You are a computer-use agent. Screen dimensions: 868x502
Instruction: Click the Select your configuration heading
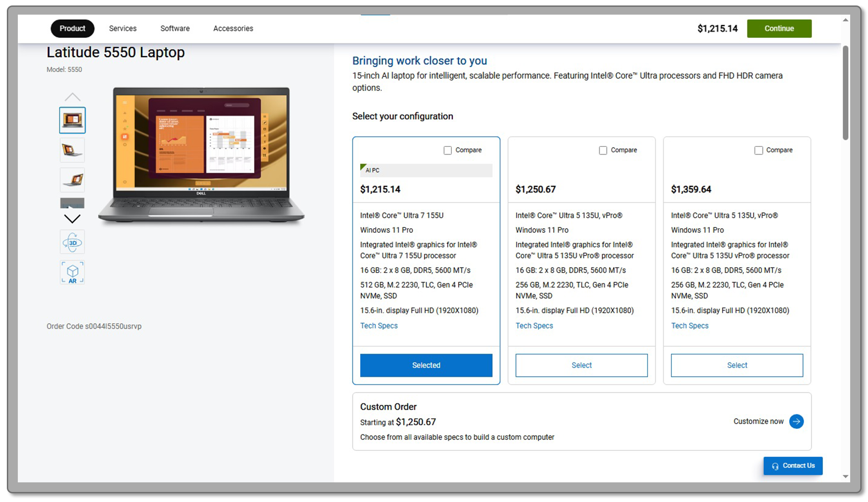403,116
